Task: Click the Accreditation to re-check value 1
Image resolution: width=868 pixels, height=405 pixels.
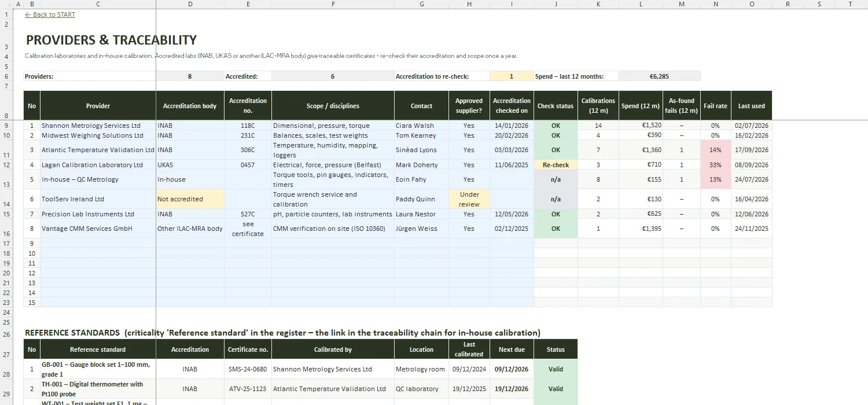Action: [x=512, y=76]
